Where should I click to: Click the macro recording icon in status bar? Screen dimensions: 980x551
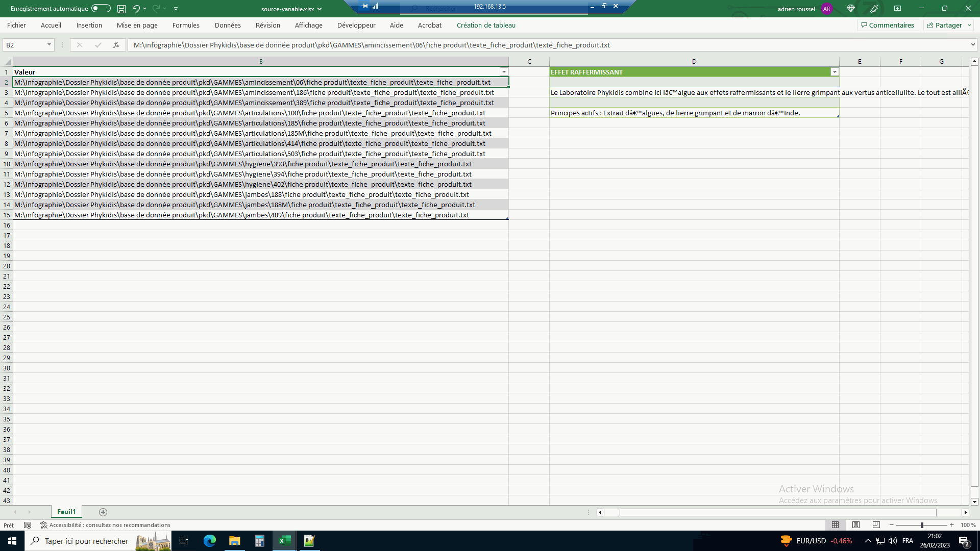(x=28, y=525)
